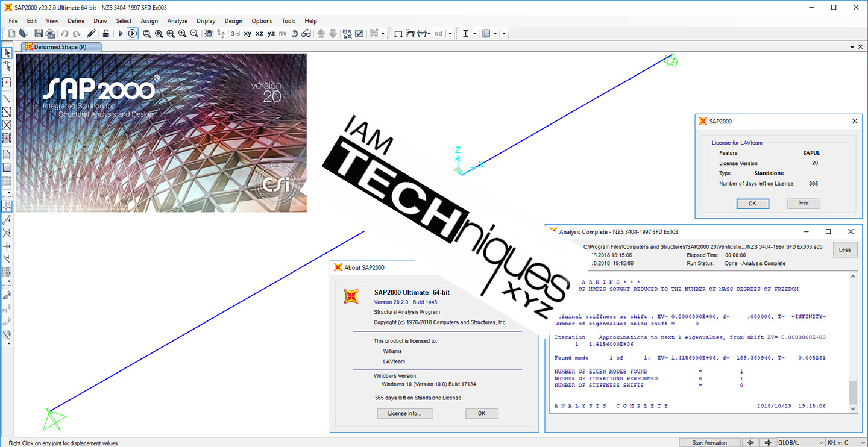Click the pencil Refresh Window icon

coord(91,34)
